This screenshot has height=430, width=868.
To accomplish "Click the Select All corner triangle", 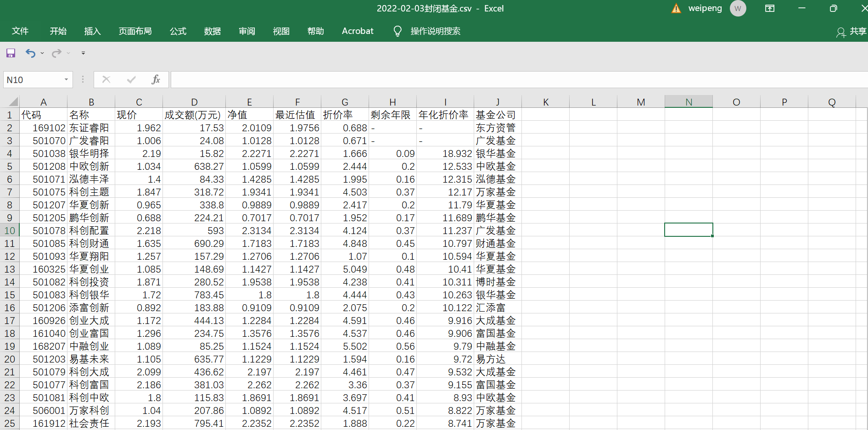I will [x=13, y=102].
